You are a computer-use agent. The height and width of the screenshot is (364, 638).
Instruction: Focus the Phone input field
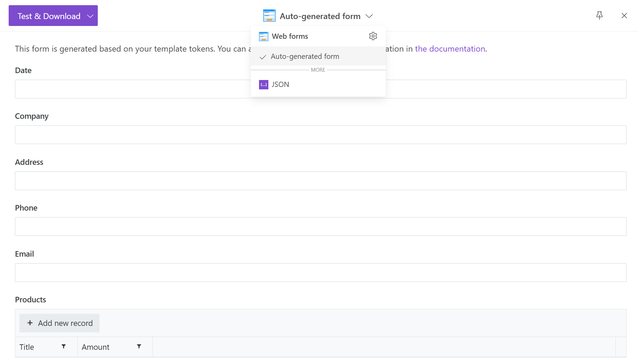coord(320,227)
